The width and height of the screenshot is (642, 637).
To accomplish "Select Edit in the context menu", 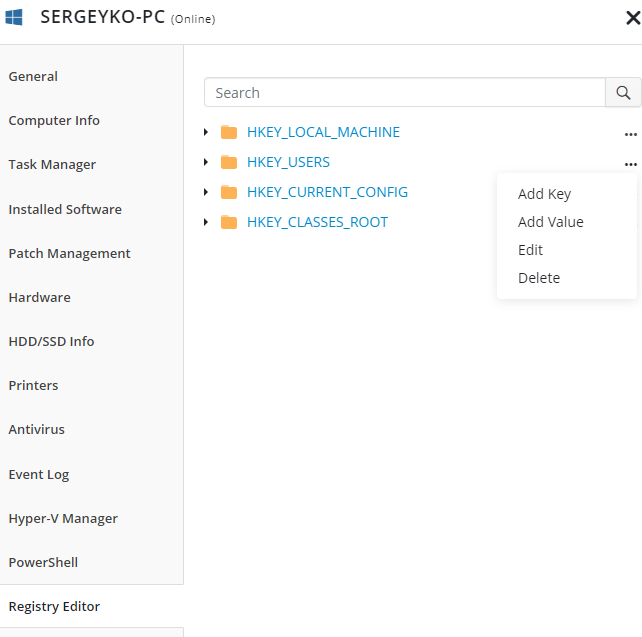I will pos(530,250).
